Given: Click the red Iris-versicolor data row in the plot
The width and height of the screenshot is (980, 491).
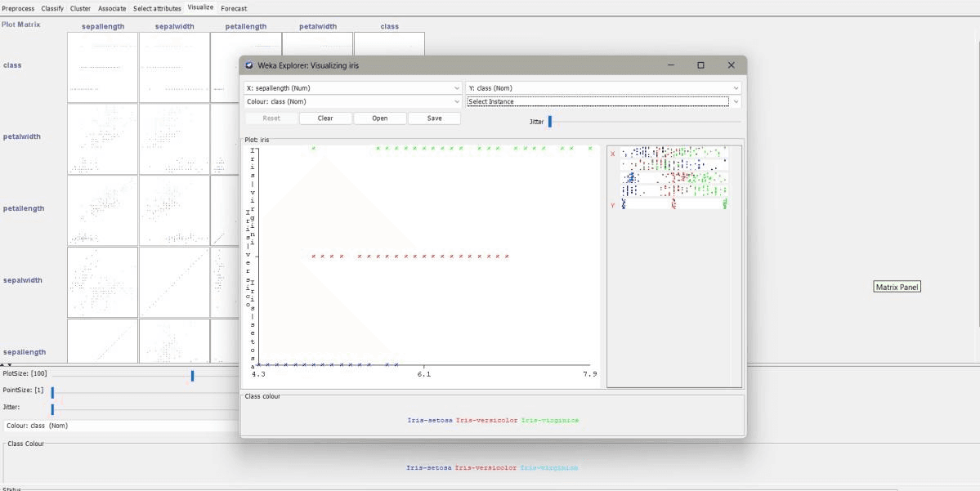Looking at the screenshot, I should [410, 256].
